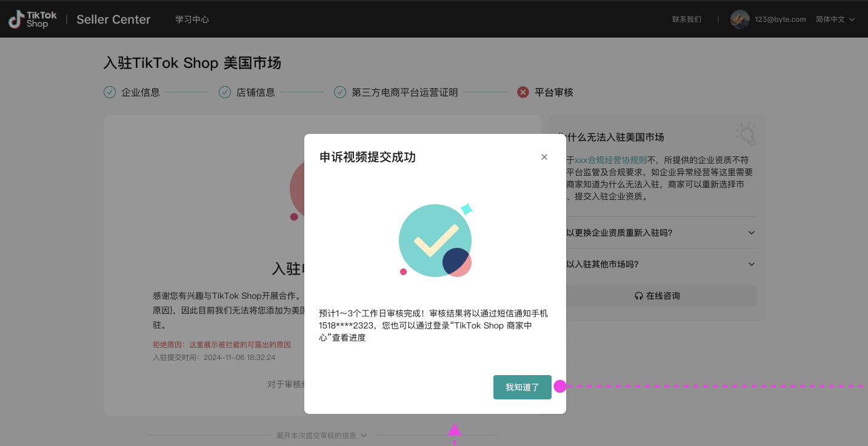Open the 简体中文 language dropdown

pos(835,19)
